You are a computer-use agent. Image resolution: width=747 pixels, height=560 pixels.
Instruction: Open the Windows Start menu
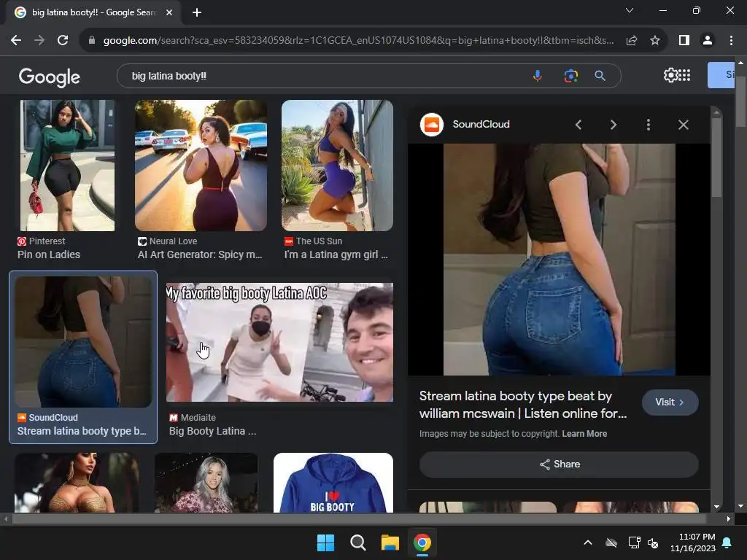[x=326, y=542]
